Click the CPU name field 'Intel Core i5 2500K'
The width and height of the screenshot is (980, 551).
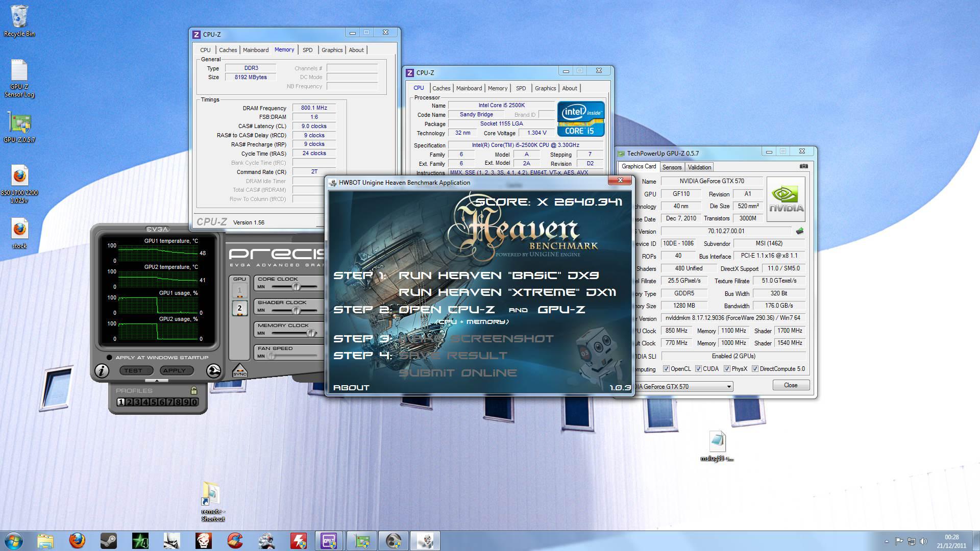click(501, 106)
